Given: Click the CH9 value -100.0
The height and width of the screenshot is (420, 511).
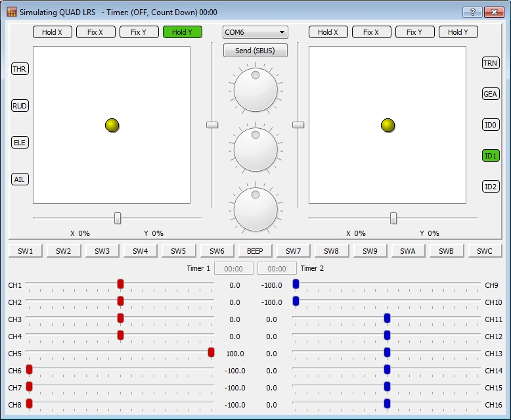Looking at the screenshot, I should point(271,285).
